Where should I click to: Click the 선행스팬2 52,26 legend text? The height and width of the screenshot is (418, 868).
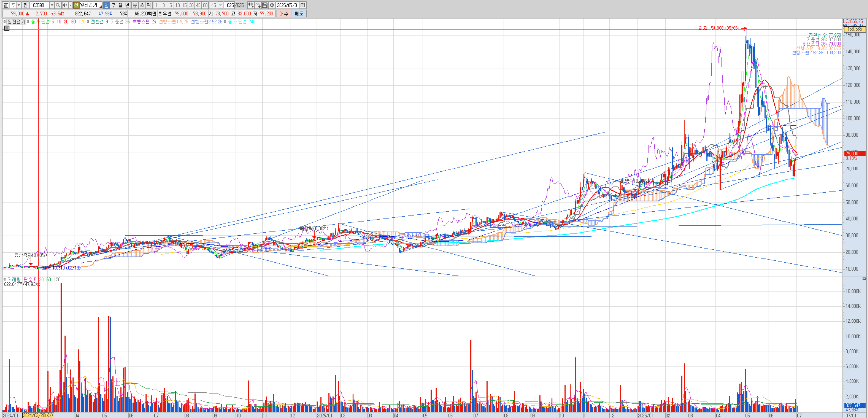point(207,22)
